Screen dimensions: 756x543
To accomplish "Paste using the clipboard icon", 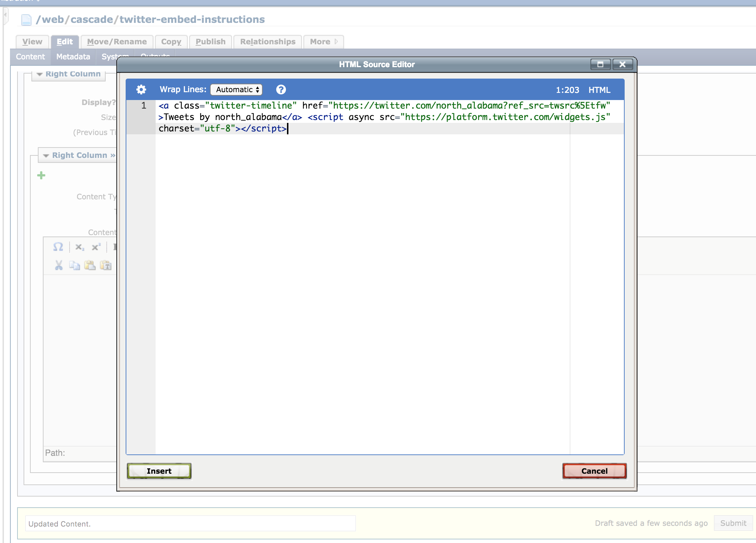I will 90,265.
